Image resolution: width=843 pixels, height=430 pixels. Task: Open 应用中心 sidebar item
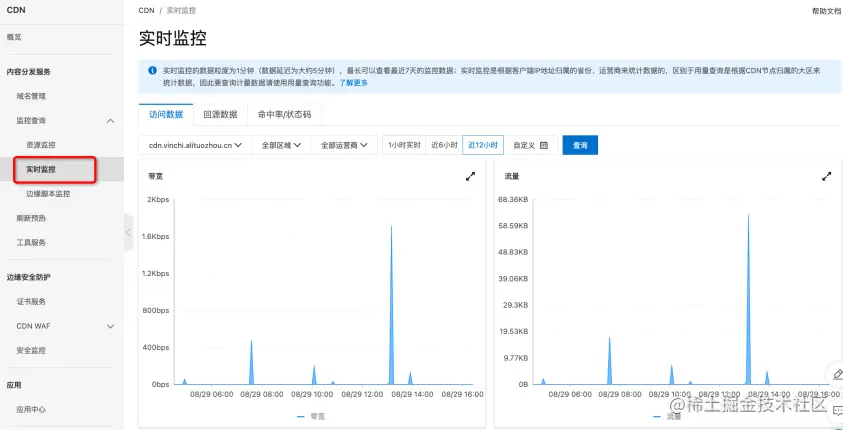click(x=31, y=410)
